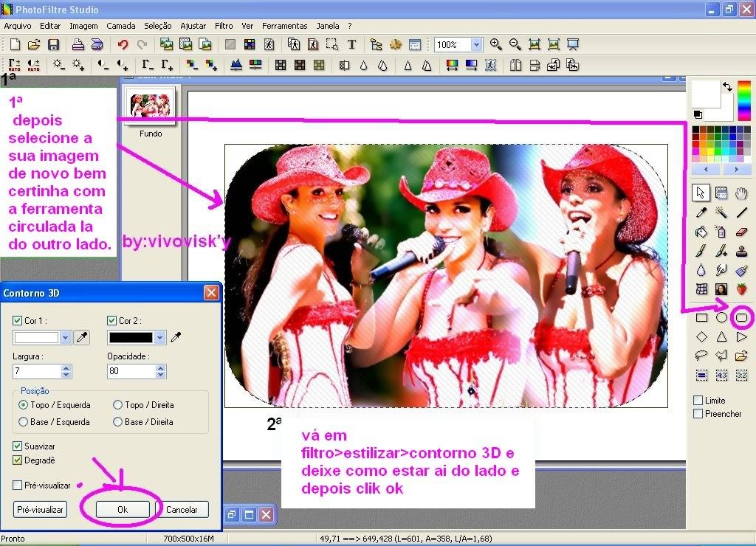Pick the Hand pan tool
Image resolution: width=756 pixels, height=546 pixels.
coord(742,193)
